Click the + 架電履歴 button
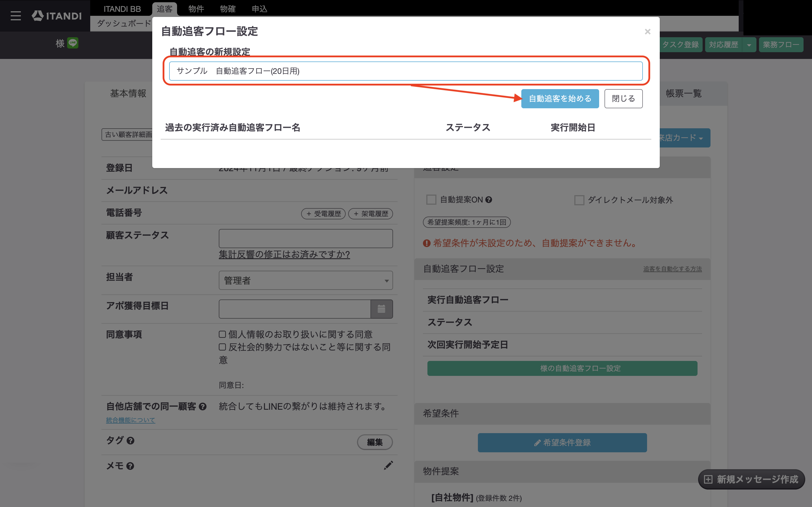The width and height of the screenshot is (812, 507). 370,213
